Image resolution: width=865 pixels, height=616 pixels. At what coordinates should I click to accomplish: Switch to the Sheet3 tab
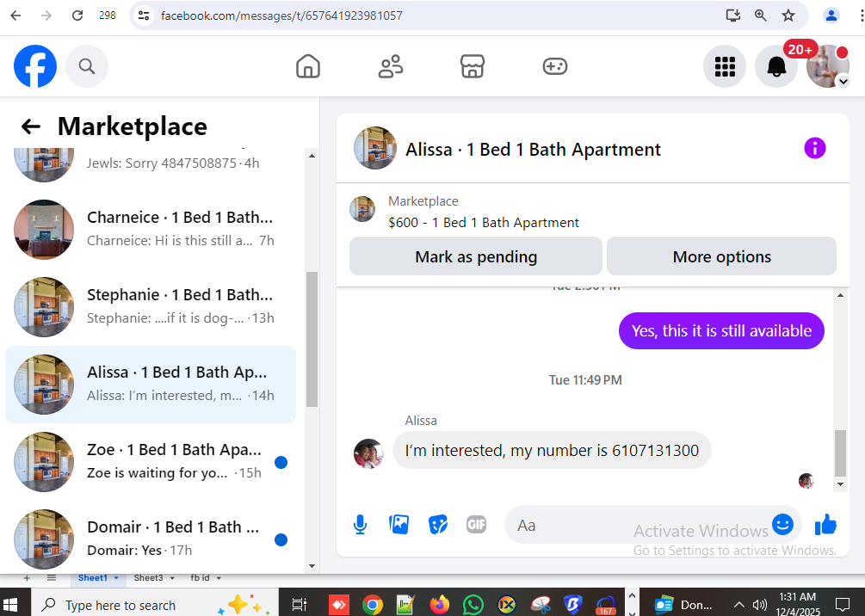click(x=148, y=578)
